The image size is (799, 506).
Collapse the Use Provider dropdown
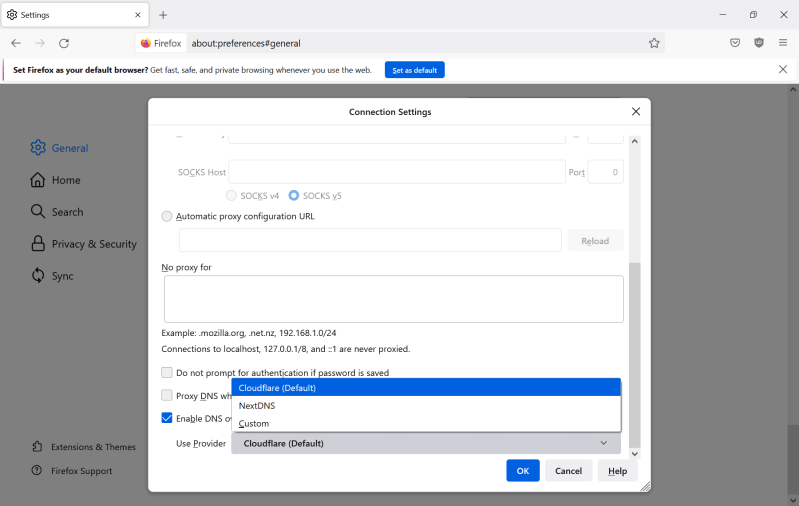coord(426,443)
